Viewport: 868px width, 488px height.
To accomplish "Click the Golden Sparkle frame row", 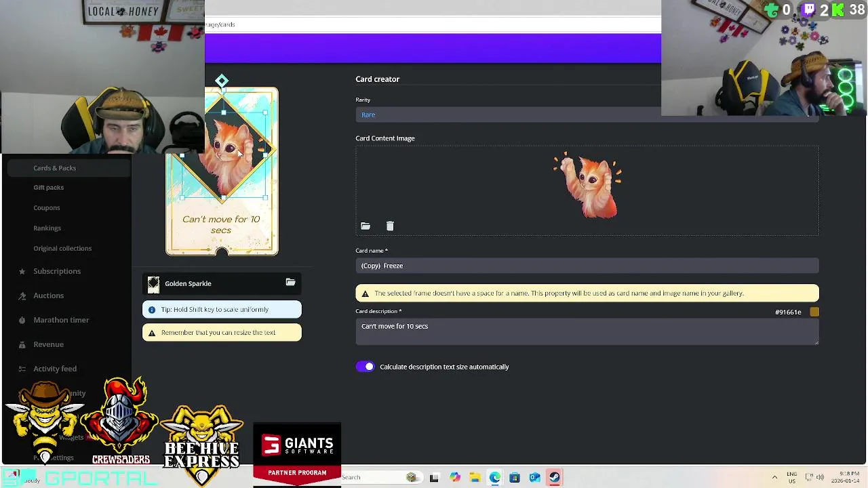I will pyautogui.click(x=222, y=284).
